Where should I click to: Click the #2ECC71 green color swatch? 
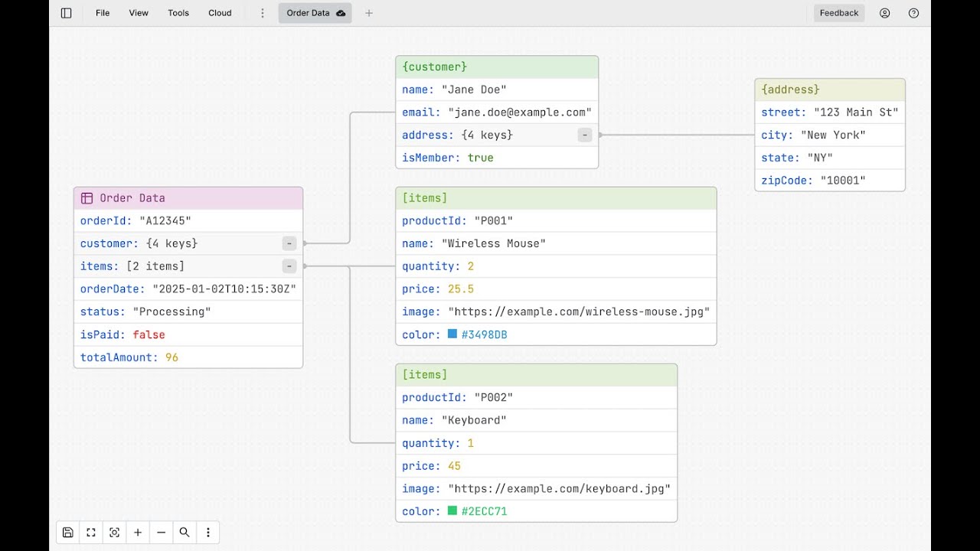[452, 510]
